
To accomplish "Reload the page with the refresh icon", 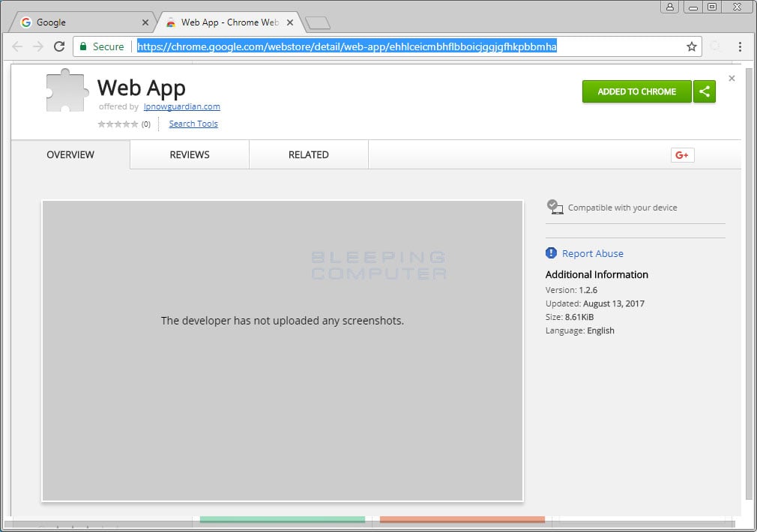I will [x=59, y=46].
